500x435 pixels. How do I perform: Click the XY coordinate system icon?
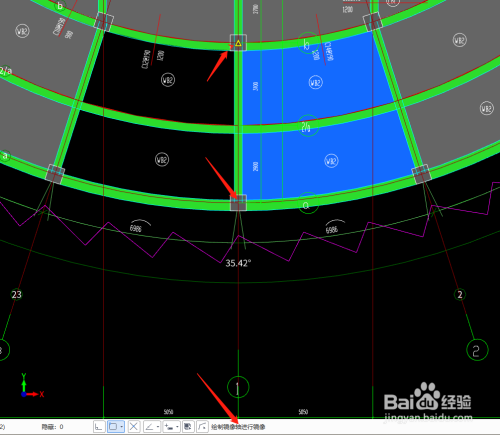[32, 386]
